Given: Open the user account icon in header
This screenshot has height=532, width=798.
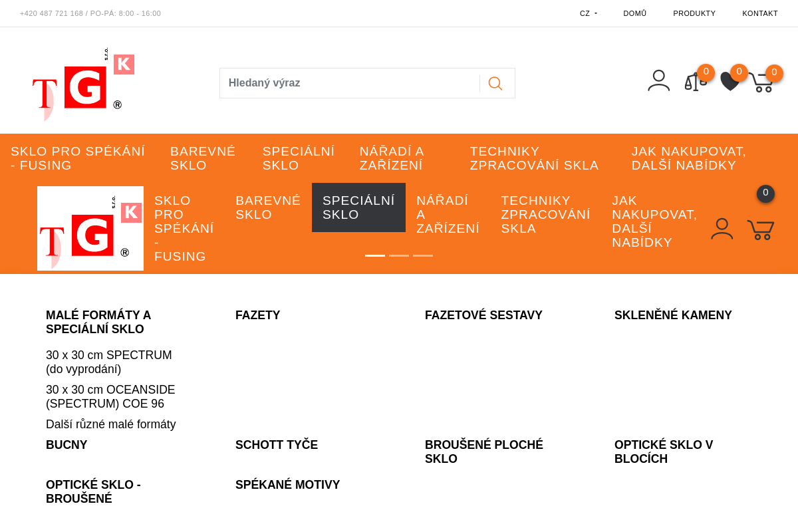Looking at the screenshot, I should (658, 80).
